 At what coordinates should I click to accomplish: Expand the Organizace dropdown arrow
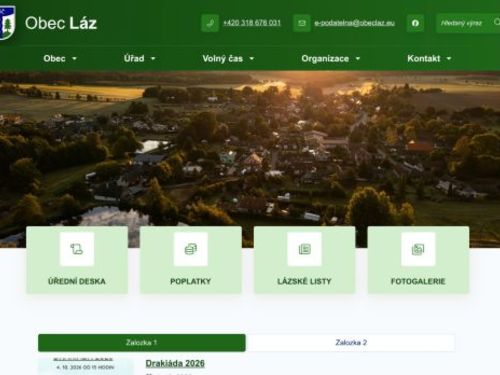(358, 59)
